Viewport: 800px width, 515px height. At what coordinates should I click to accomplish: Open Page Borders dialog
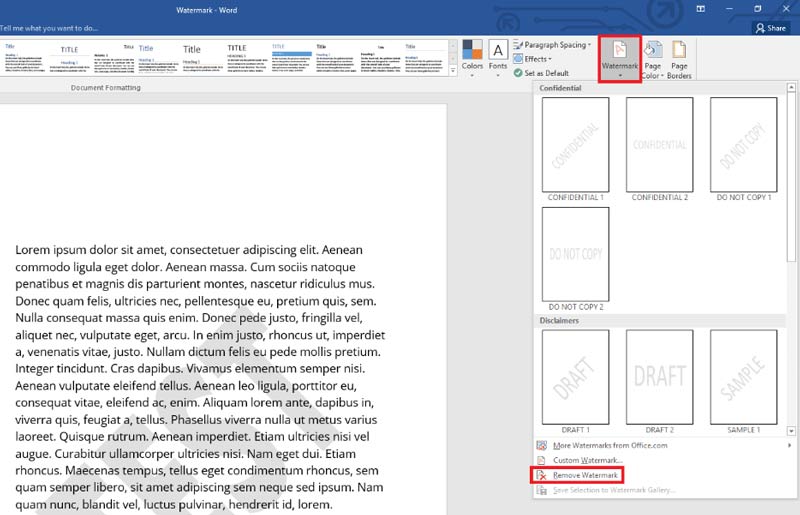pyautogui.click(x=679, y=60)
